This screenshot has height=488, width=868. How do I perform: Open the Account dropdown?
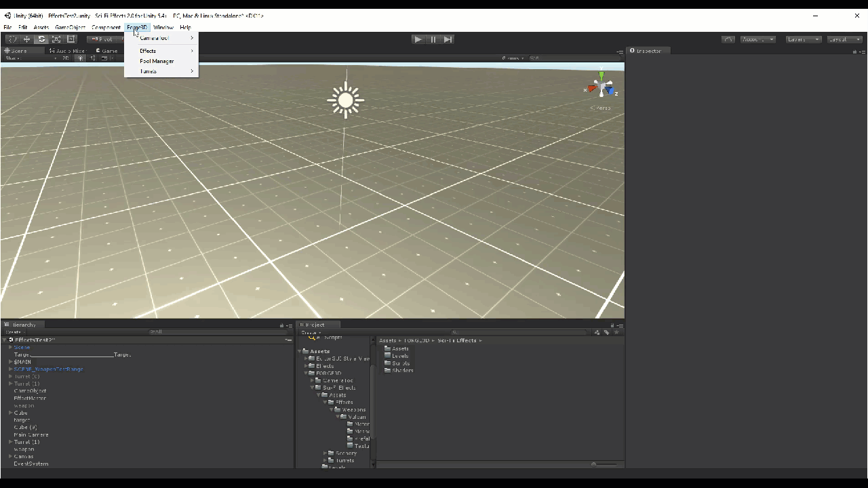[757, 39]
